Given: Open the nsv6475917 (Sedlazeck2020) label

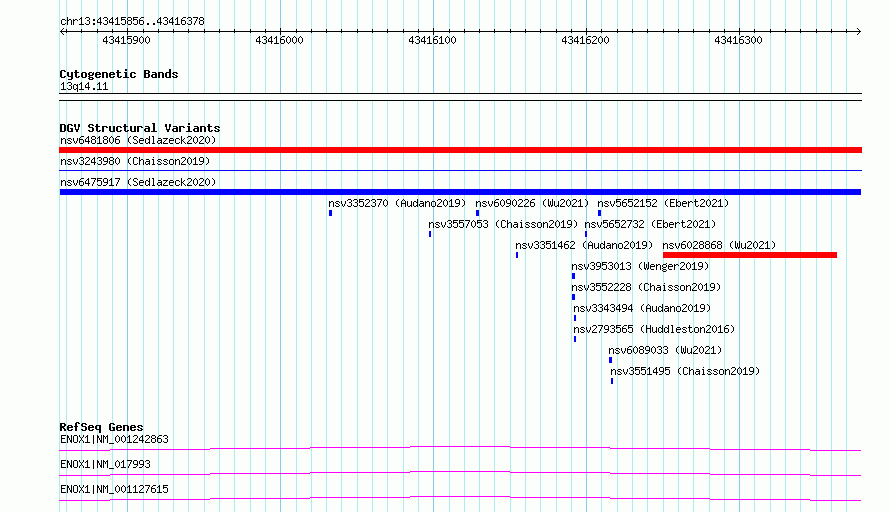Looking at the screenshot, I should tap(138, 182).
